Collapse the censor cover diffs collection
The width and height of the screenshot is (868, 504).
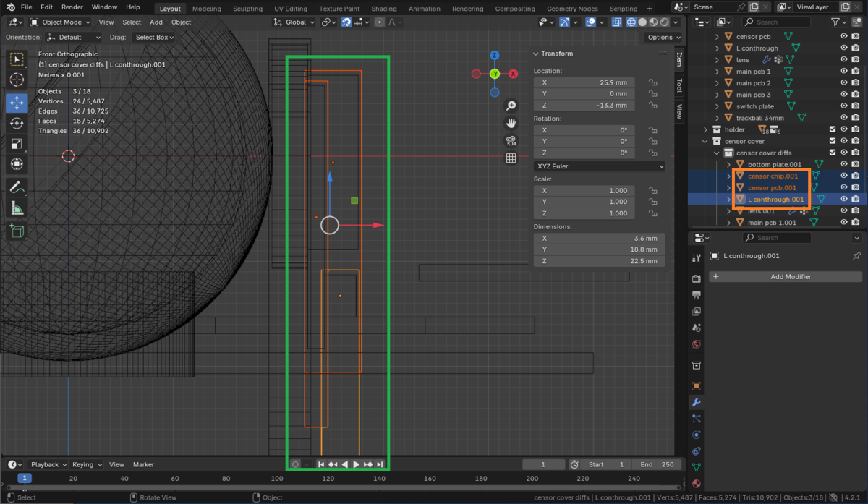718,153
